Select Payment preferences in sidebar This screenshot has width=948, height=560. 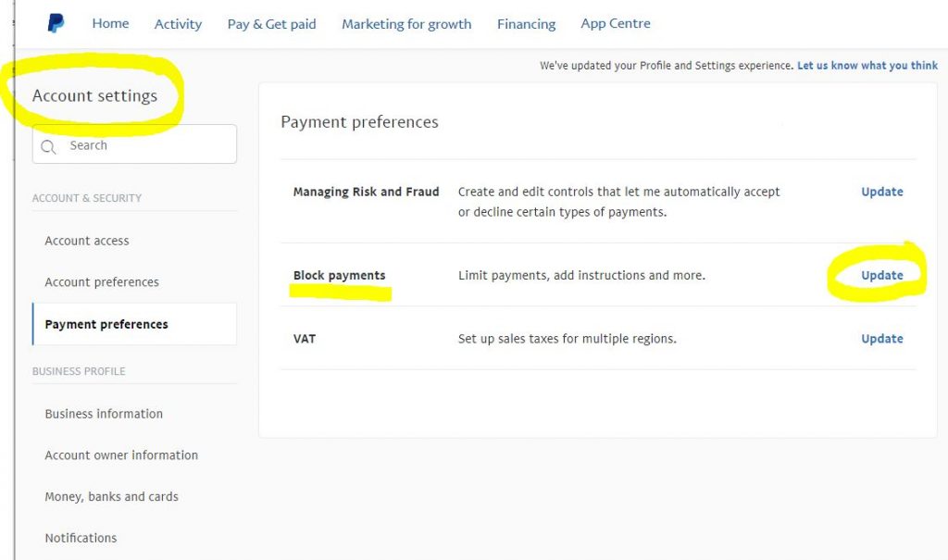pos(134,324)
